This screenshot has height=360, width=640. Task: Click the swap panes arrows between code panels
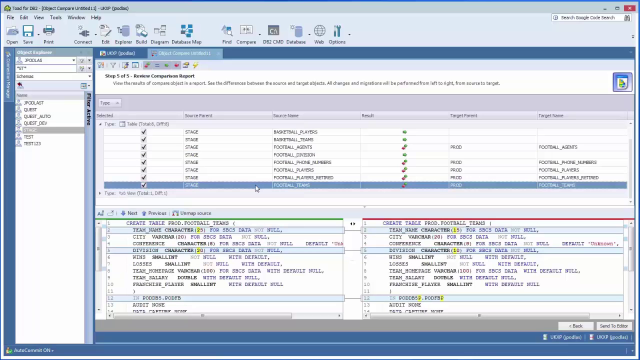click(353, 224)
